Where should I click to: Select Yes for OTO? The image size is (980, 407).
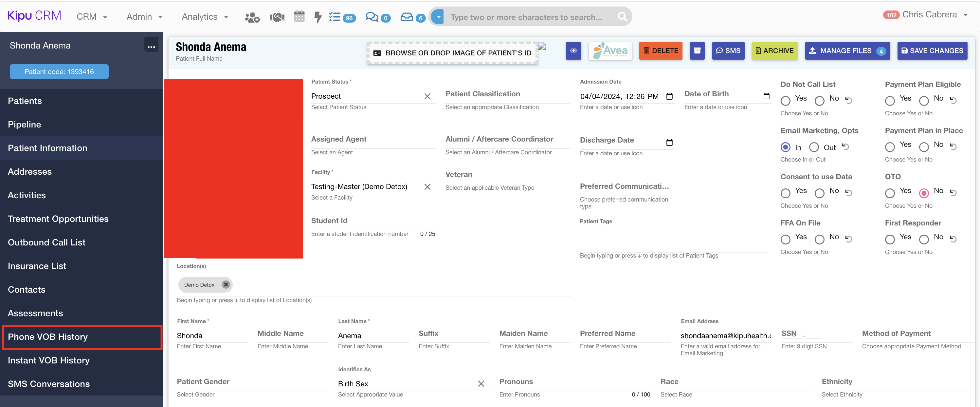click(x=889, y=193)
